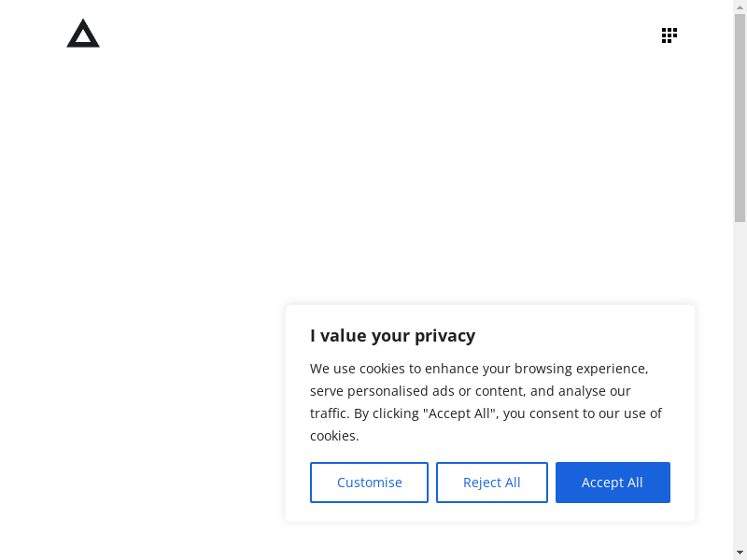Click the Customise cookie button
This screenshot has width=747, height=560.
tap(369, 483)
